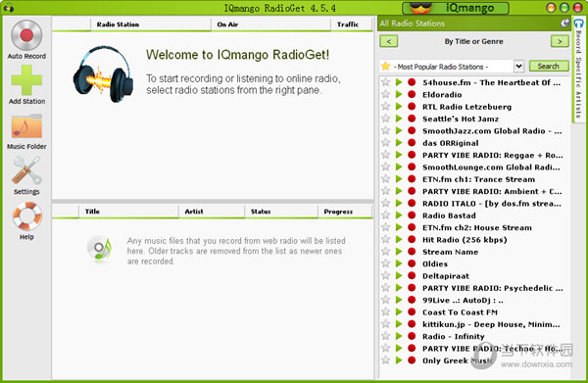Record Hit Radio (256 kbps)

412,239
